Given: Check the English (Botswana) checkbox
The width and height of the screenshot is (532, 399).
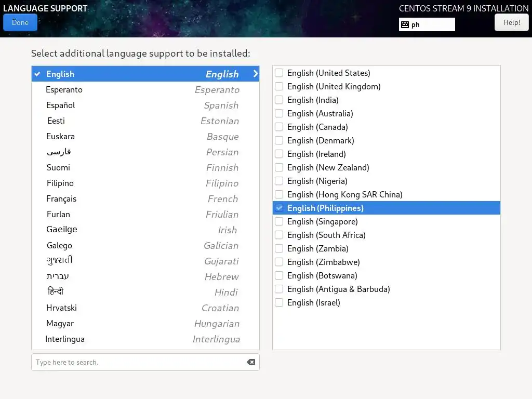Looking at the screenshot, I should [279, 275].
